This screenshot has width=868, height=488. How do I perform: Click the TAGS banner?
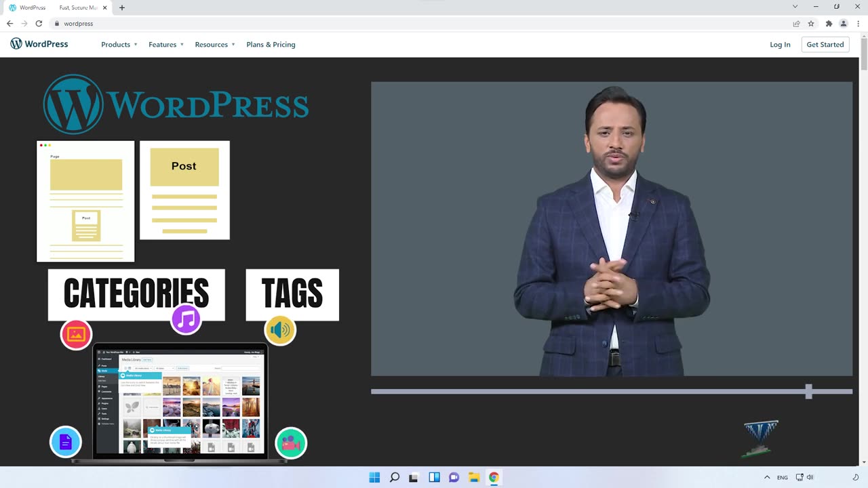[292, 294]
